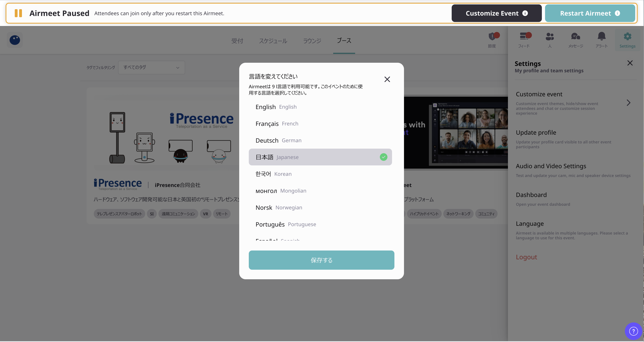This screenshot has width=644, height=342.
Task: Click the ネットワーキング tag
Action: tap(458, 214)
